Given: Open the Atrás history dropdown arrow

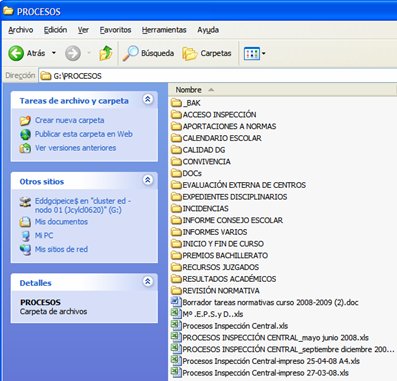Looking at the screenshot, I should (x=54, y=53).
